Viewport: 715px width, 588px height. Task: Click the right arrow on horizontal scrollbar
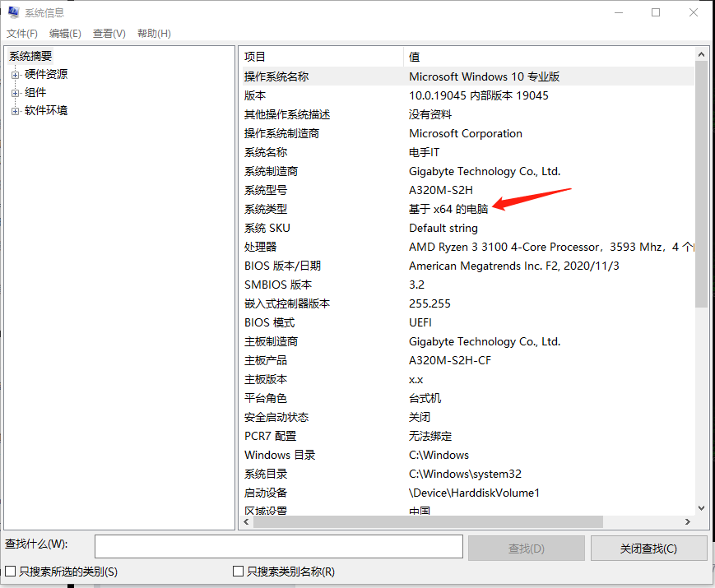point(688,521)
